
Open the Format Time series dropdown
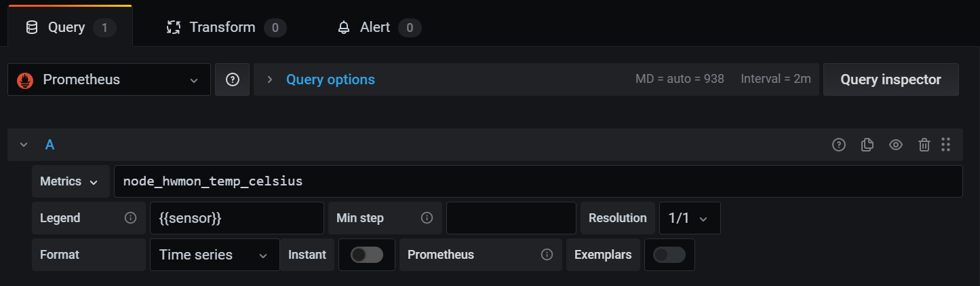pyautogui.click(x=214, y=255)
